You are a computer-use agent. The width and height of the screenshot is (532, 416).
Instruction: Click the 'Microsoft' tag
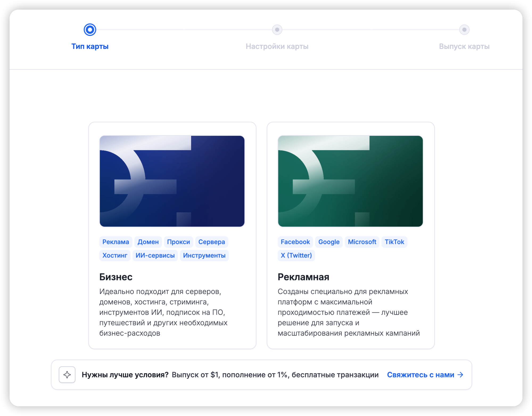pos(362,242)
